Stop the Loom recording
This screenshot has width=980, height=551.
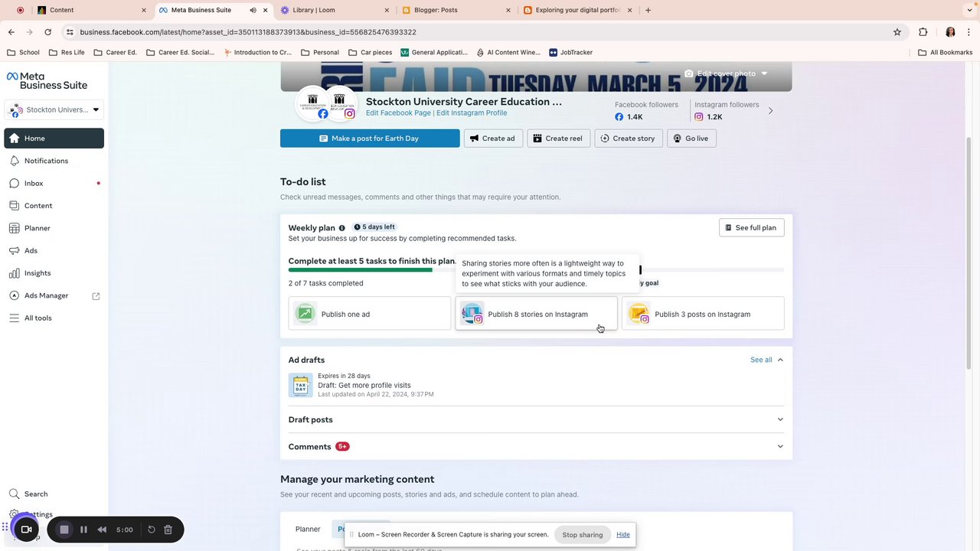(64, 530)
